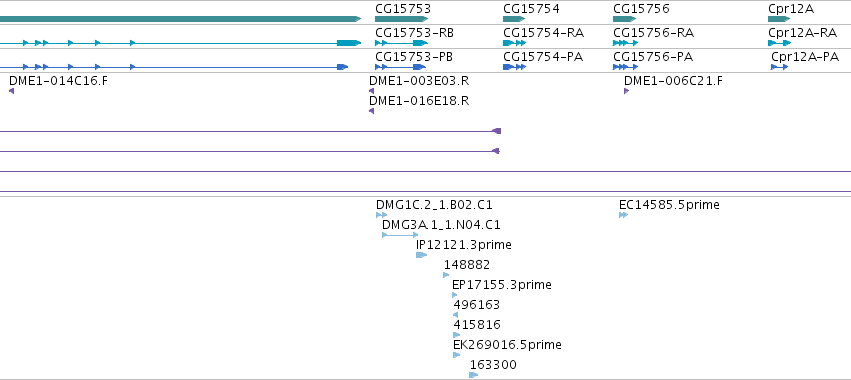Click the CG15753-RB transcript feature
Image resolution: width=851 pixels, height=380 pixels.
[x=401, y=43]
